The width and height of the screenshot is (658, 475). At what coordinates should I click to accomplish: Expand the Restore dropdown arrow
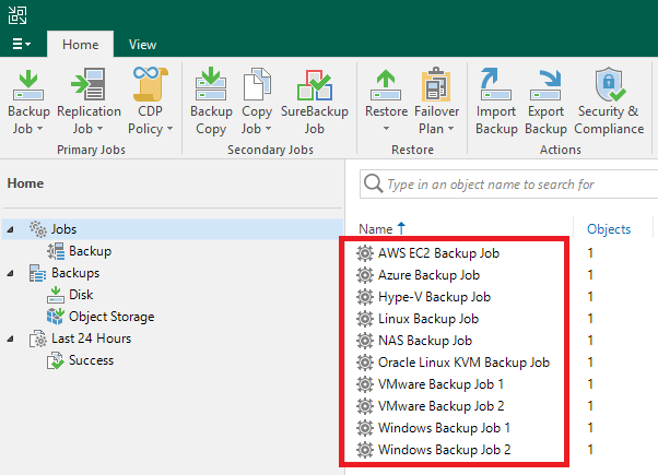point(386,128)
